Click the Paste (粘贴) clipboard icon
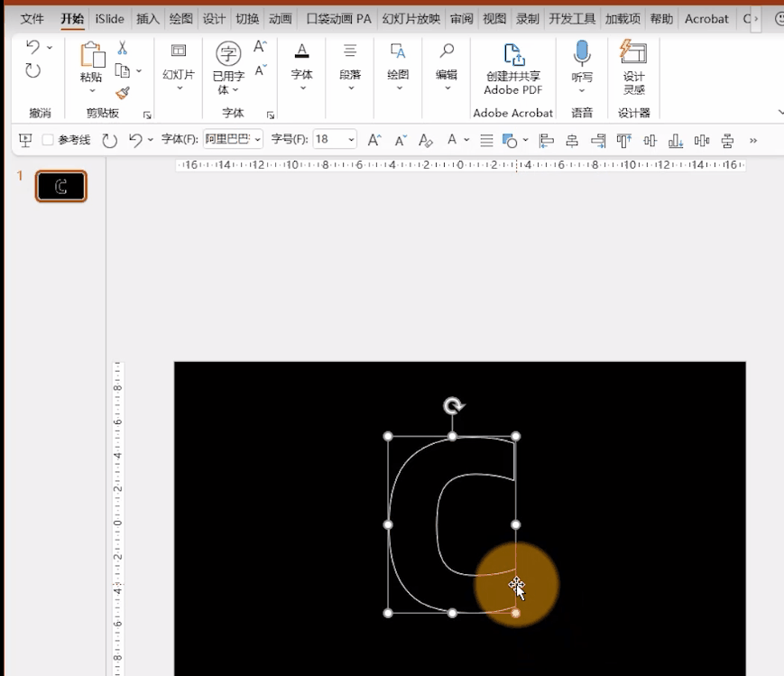Image resolution: width=784 pixels, height=676 pixels. click(x=92, y=54)
